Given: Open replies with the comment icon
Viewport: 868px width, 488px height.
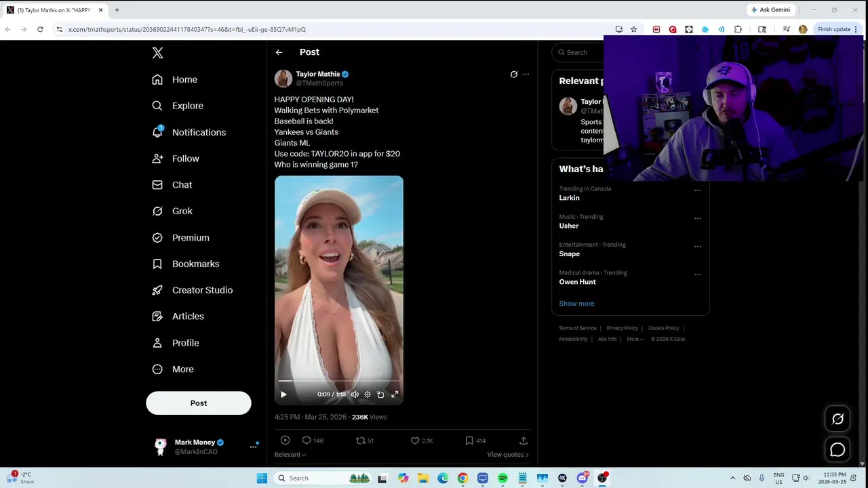Looking at the screenshot, I should tap(307, 441).
